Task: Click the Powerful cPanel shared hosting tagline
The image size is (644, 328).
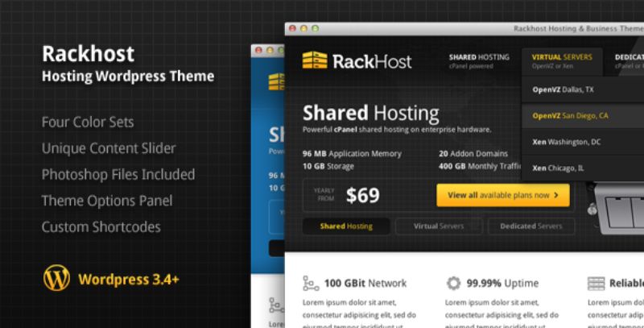Action: 397,130
